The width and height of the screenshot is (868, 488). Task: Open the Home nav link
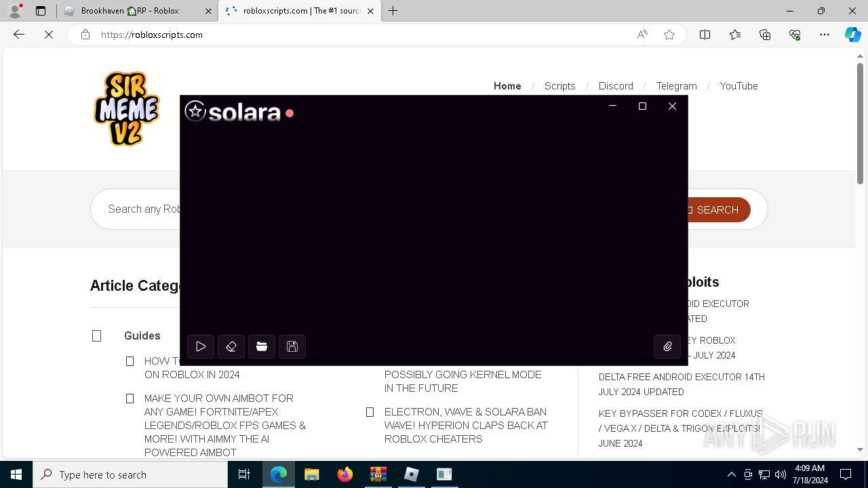[507, 86]
